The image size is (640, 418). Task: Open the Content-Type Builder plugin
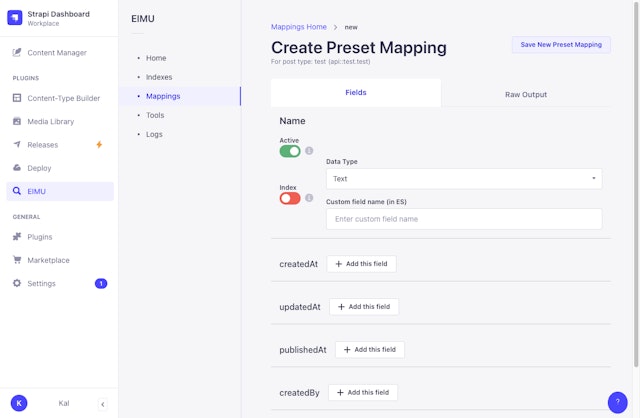click(63, 98)
